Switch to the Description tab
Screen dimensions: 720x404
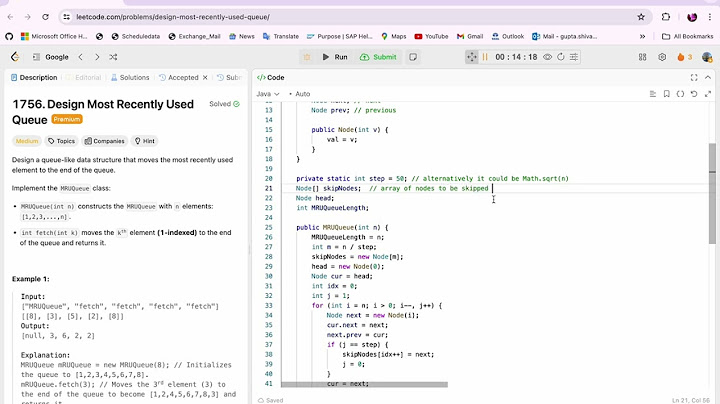(34, 78)
